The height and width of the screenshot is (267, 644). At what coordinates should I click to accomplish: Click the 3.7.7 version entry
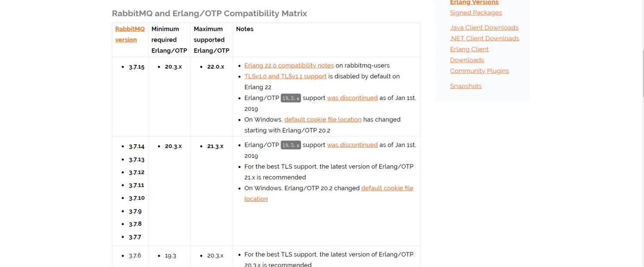(135, 237)
